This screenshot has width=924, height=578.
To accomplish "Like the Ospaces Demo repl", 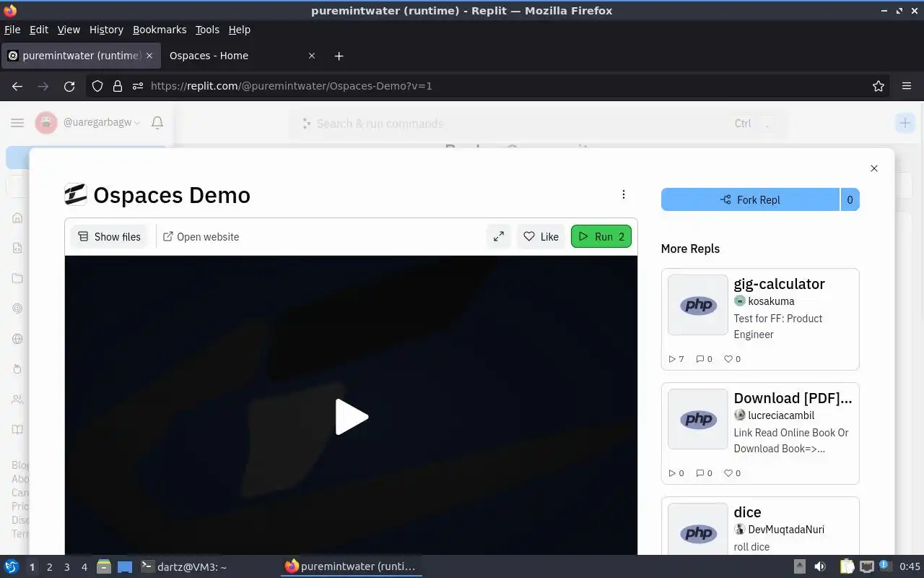I will click(541, 236).
